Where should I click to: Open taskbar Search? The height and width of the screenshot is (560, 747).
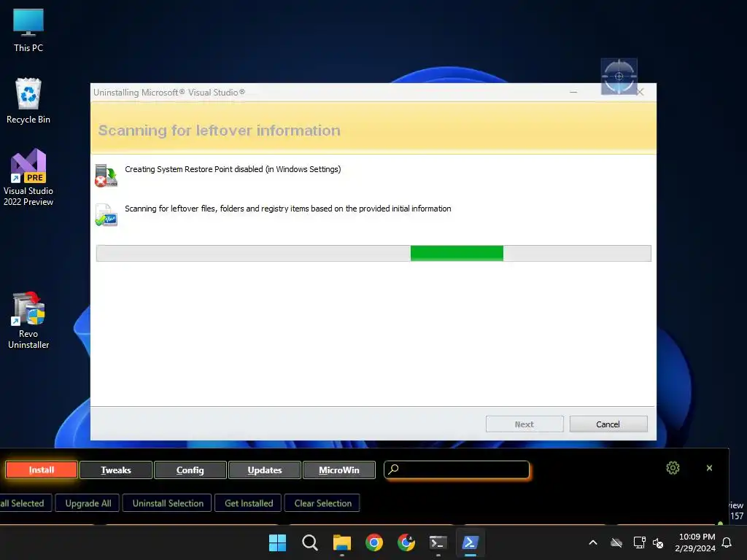(309, 542)
